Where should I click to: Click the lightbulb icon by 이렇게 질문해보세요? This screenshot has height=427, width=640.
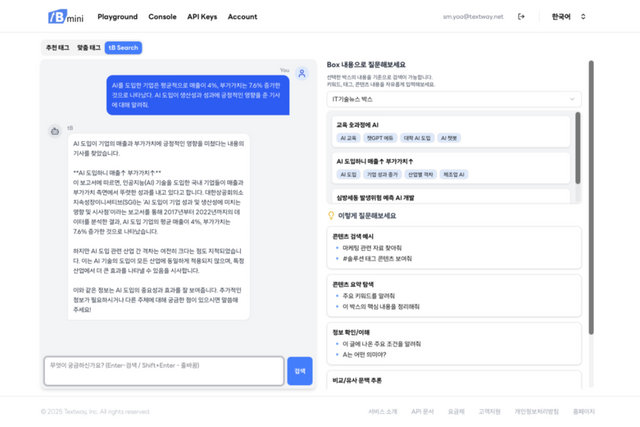coord(331,216)
